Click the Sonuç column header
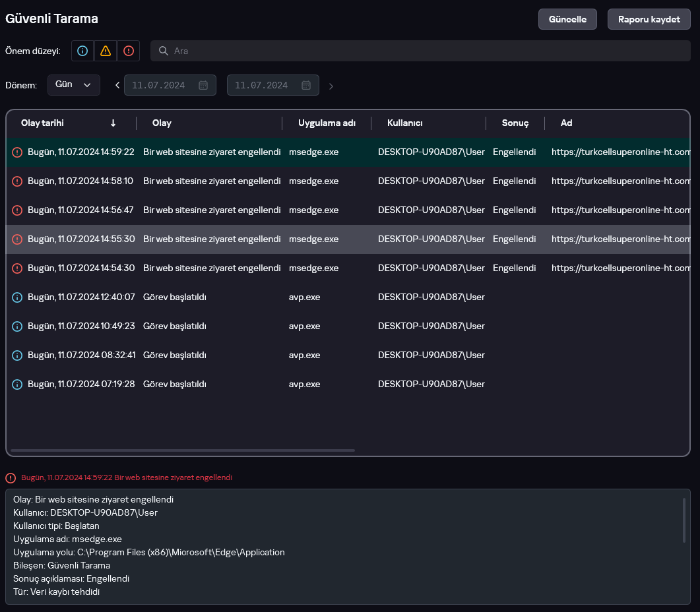Image resolution: width=700 pixels, height=612 pixels. pos(515,123)
